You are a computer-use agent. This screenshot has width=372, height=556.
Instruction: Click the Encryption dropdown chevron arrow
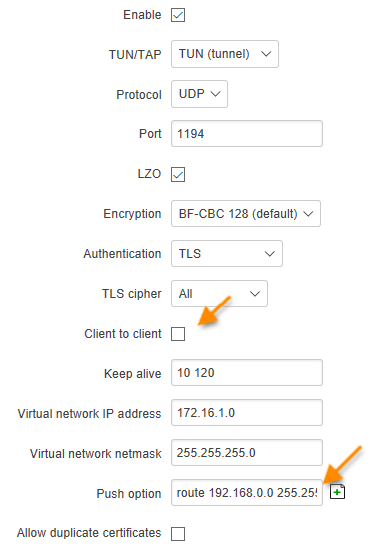click(308, 214)
